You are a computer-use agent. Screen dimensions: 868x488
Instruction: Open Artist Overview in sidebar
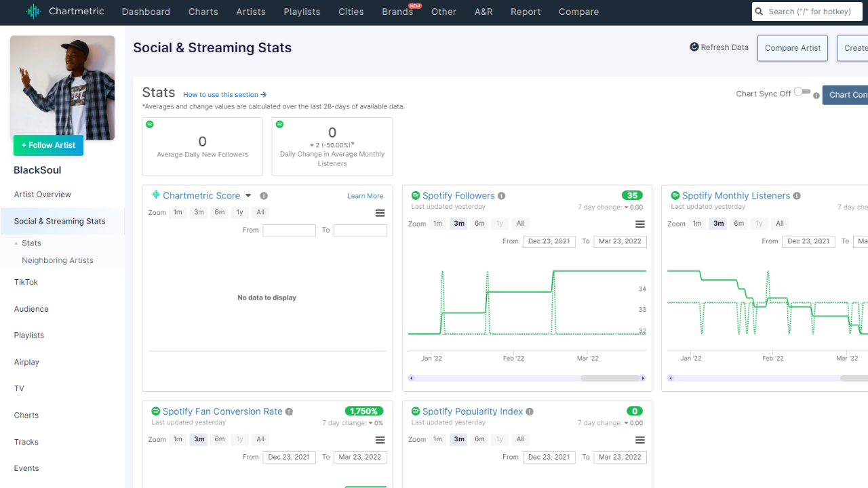pos(43,195)
